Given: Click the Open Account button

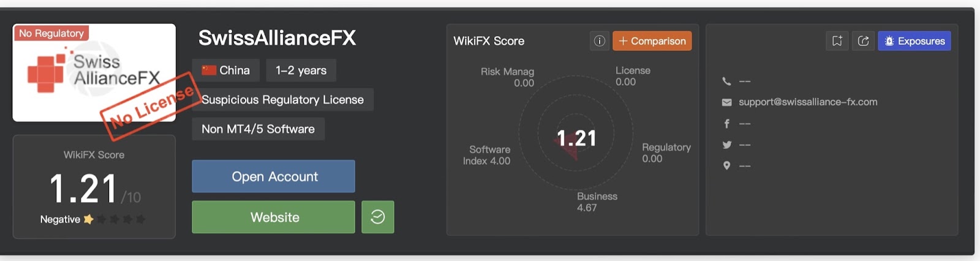Looking at the screenshot, I should click(274, 176).
